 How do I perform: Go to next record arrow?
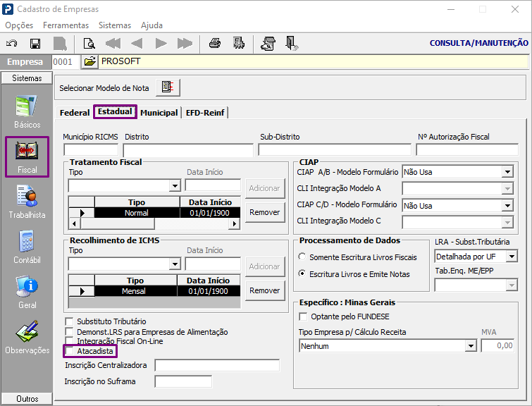click(x=161, y=44)
